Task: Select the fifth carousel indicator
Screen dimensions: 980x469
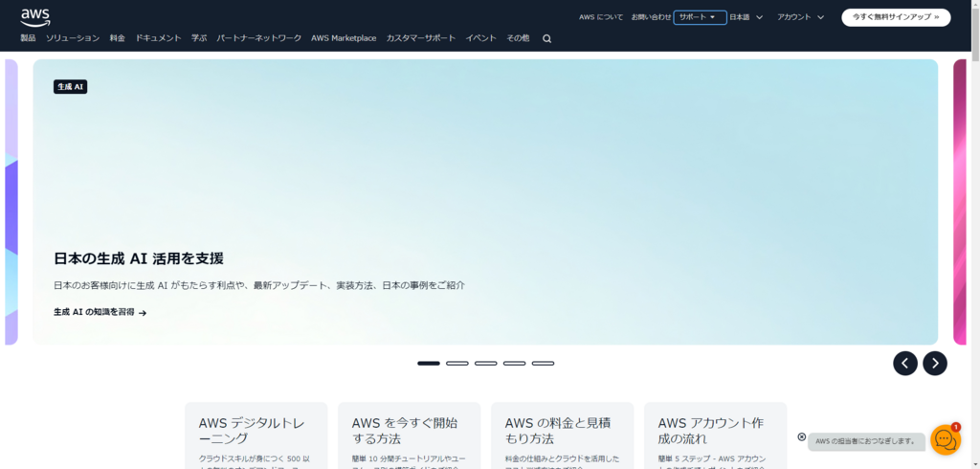Action: 544,364
